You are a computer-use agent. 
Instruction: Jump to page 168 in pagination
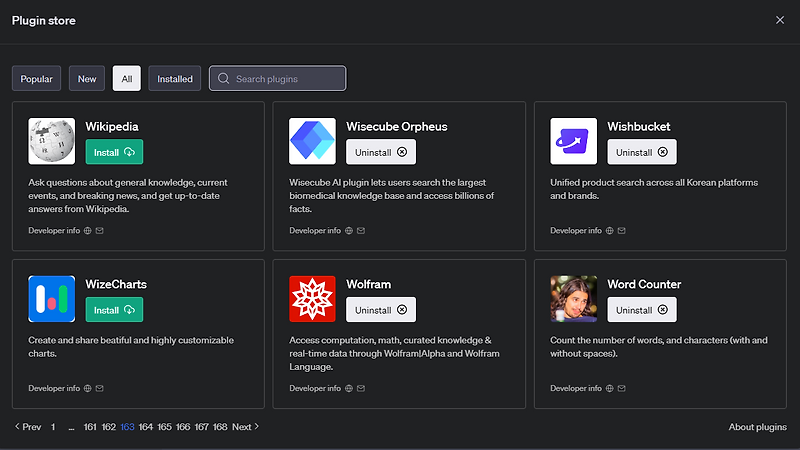(220, 427)
